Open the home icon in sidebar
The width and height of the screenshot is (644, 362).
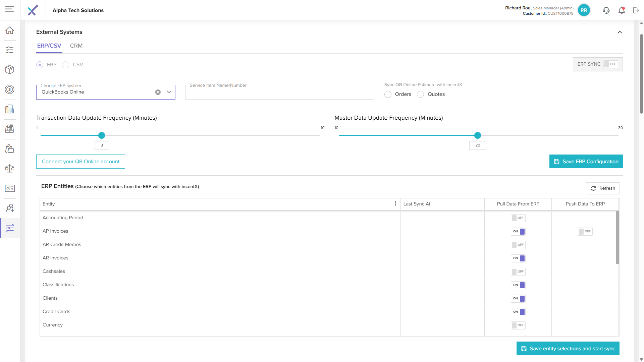10,30
